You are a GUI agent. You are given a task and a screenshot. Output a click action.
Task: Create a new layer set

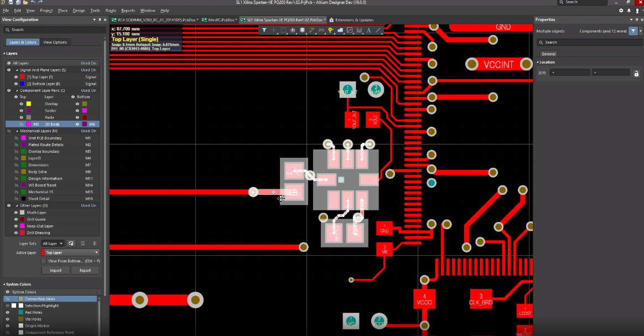coord(71,244)
